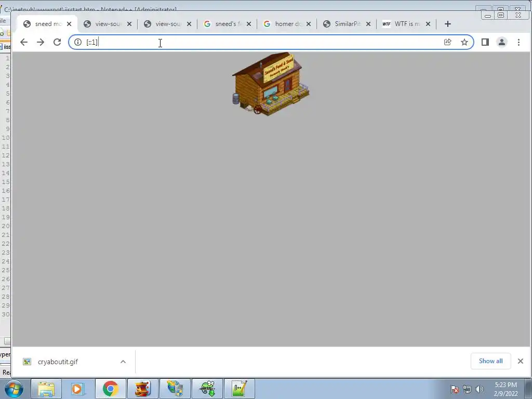Open the Chrome side panel
The image size is (532, 399).
pyautogui.click(x=485, y=42)
